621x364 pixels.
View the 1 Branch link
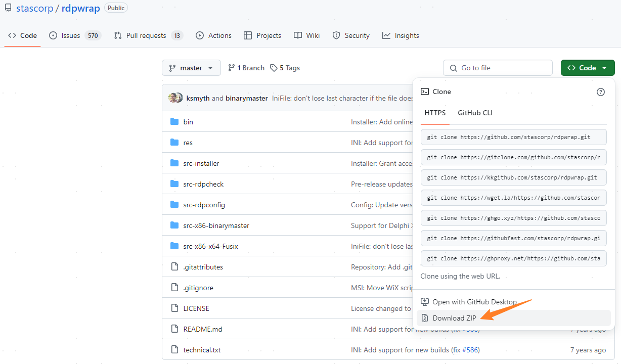pyautogui.click(x=246, y=68)
